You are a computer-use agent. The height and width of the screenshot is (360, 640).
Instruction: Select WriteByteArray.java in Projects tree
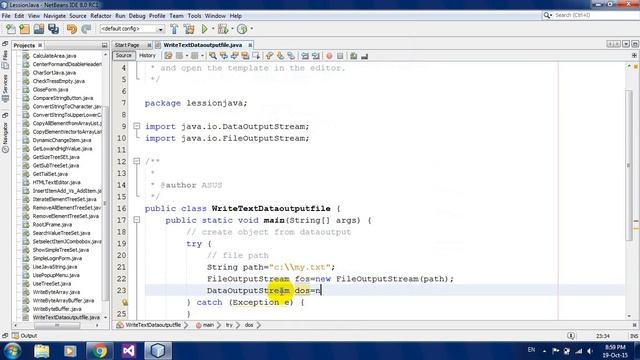[56, 292]
